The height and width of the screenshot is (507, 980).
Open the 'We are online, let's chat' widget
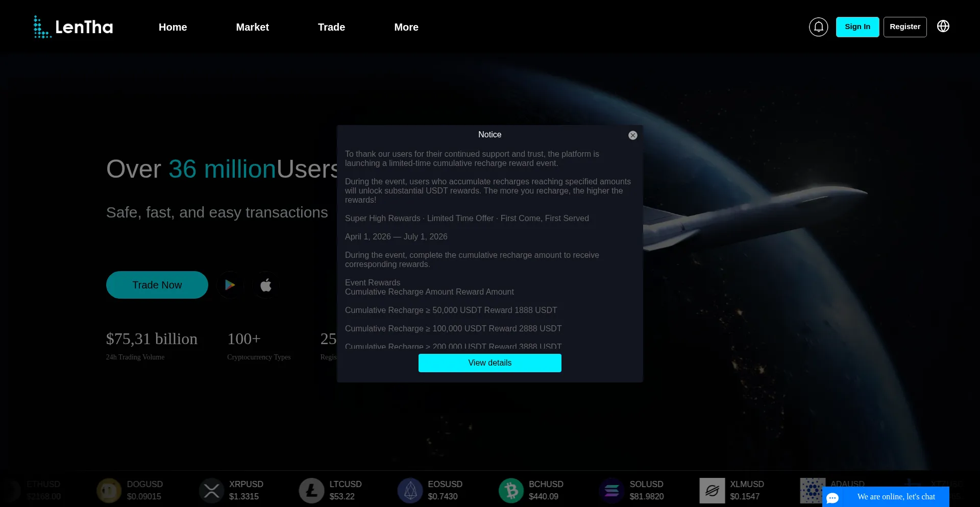(886, 497)
